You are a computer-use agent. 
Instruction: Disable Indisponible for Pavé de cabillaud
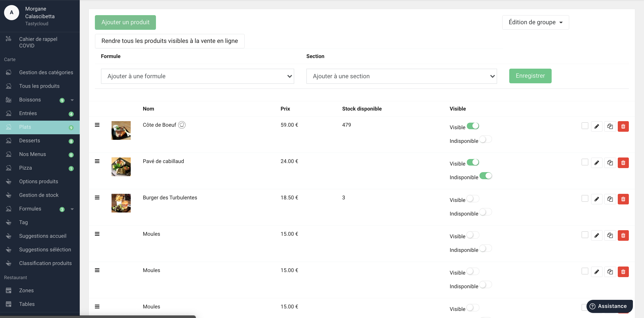[x=486, y=176]
